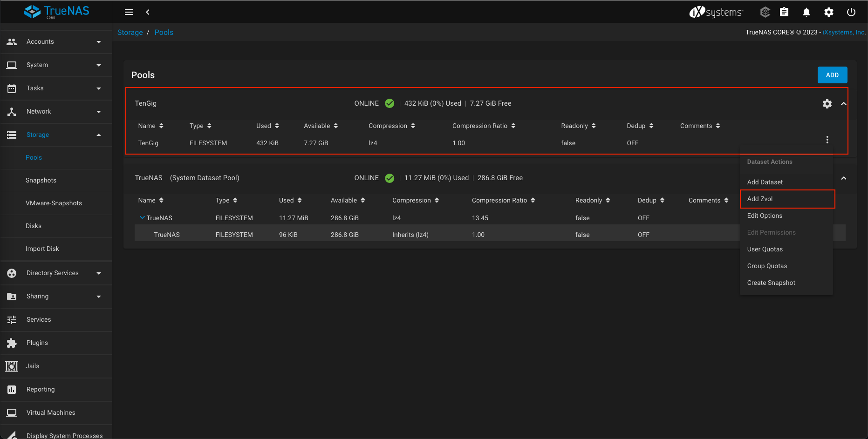Screen dimensions: 868x439
Task: Click the hamburger menu icon in top bar
Action: click(x=129, y=12)
